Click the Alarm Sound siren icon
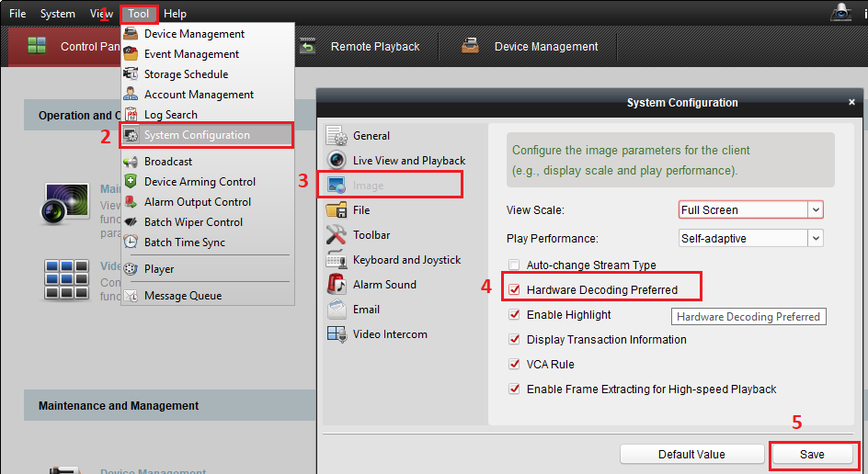Screen dimensions: 868x474 tap(336, 285)
